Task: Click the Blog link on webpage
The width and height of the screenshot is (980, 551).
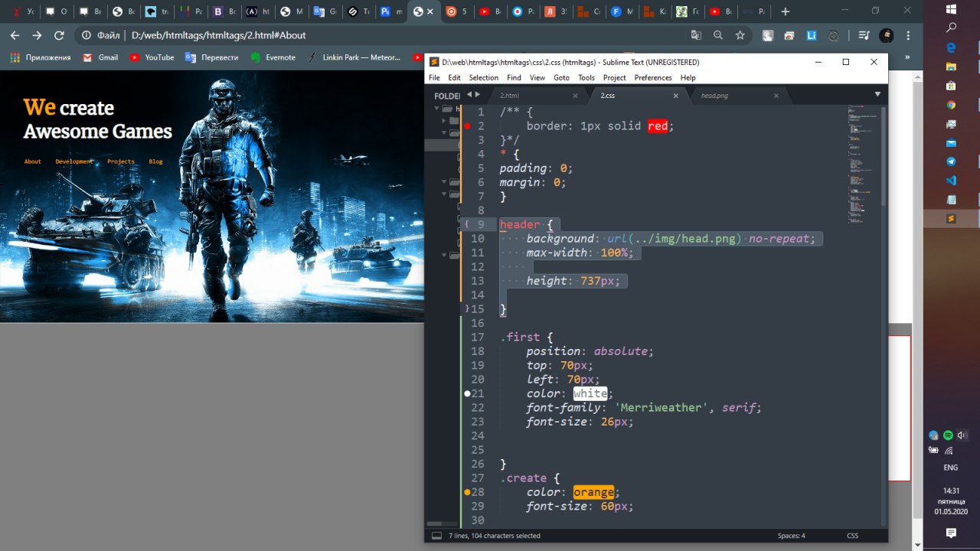Action: point(156,161)
